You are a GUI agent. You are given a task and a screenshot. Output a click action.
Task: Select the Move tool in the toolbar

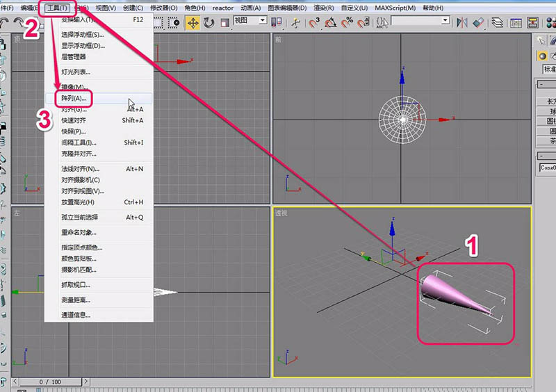[x=193, y=22]
